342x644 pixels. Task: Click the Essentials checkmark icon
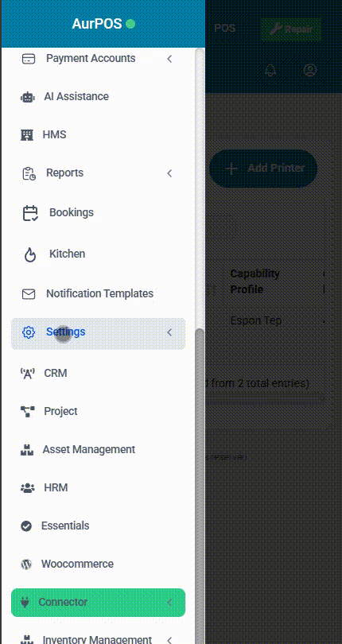(26, 526)
